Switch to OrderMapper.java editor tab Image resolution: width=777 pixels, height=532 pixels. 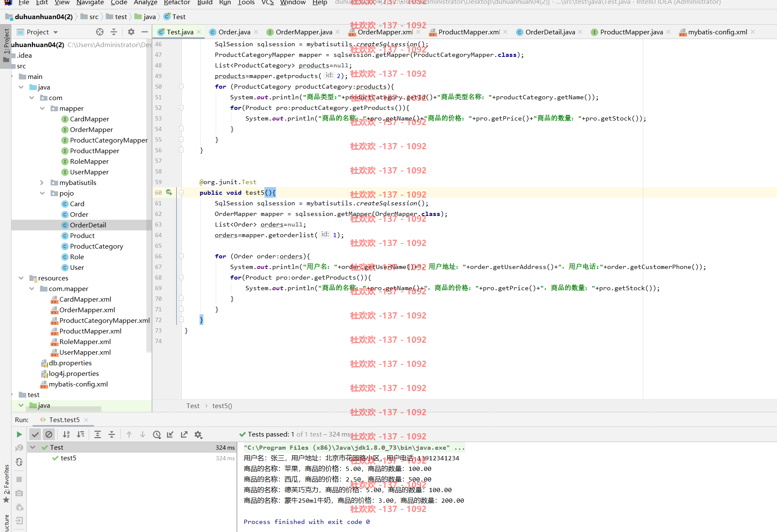(304, 32)
